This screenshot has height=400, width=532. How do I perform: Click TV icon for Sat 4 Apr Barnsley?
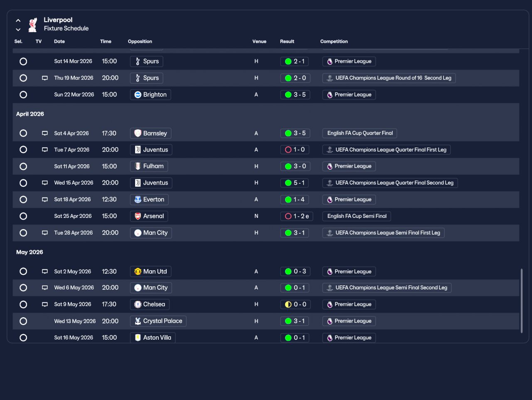(45, 133)
